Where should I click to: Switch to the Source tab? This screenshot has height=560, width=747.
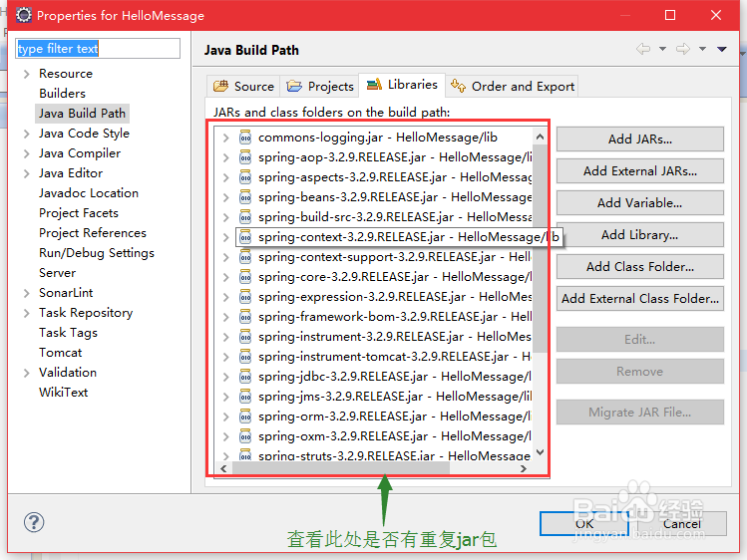(x=244, y=86)
